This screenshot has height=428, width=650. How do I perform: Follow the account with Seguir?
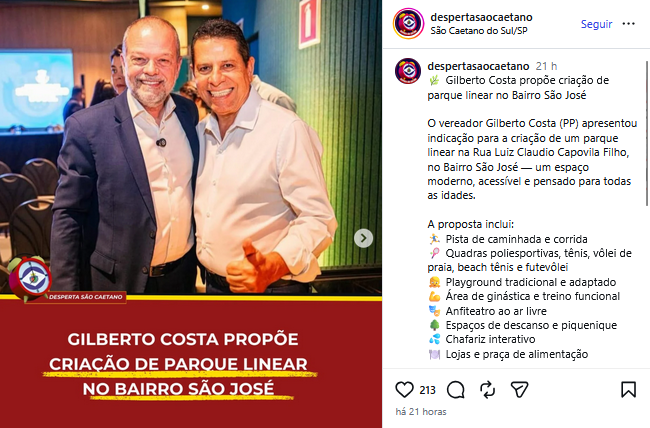click(596, 24)
